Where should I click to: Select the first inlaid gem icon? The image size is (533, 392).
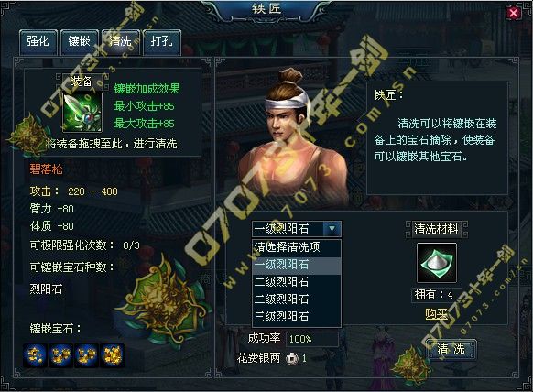tap(35, 355)
